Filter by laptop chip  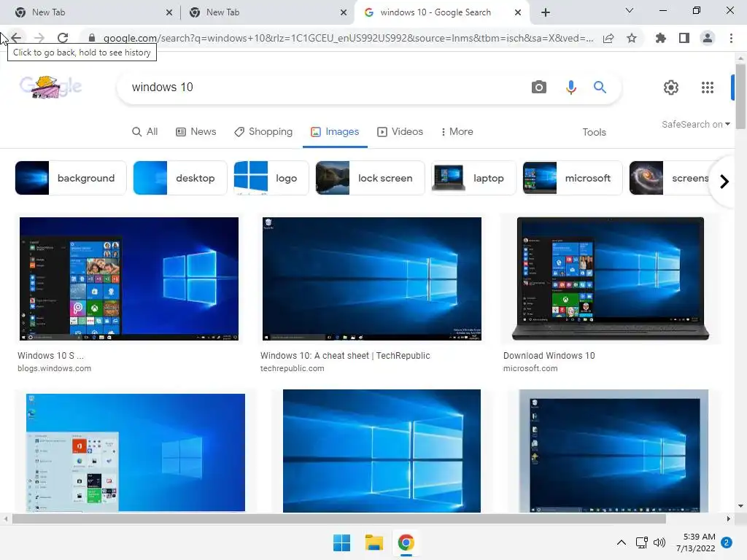pos(473,178)
